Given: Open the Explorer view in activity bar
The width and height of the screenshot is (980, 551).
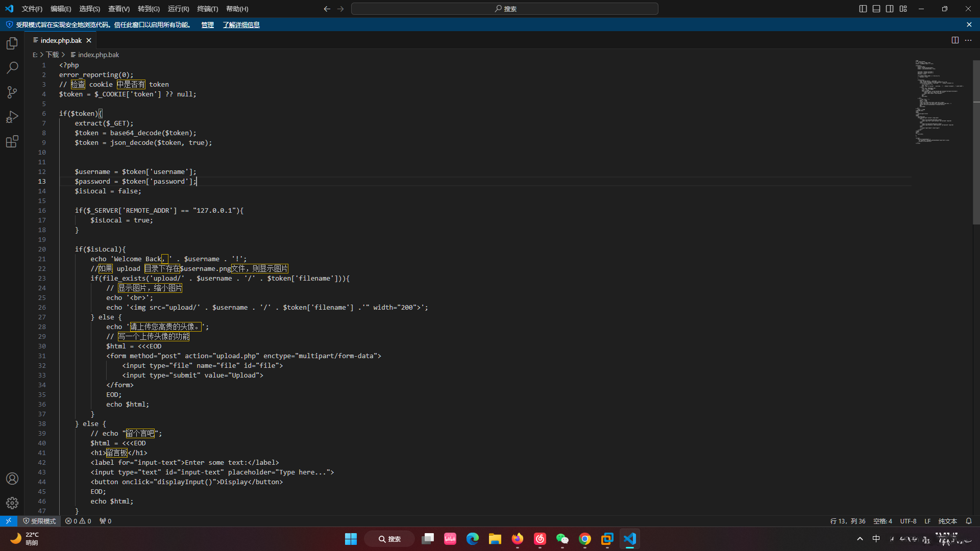Looking at the screenshot, I should coord(12,44).
